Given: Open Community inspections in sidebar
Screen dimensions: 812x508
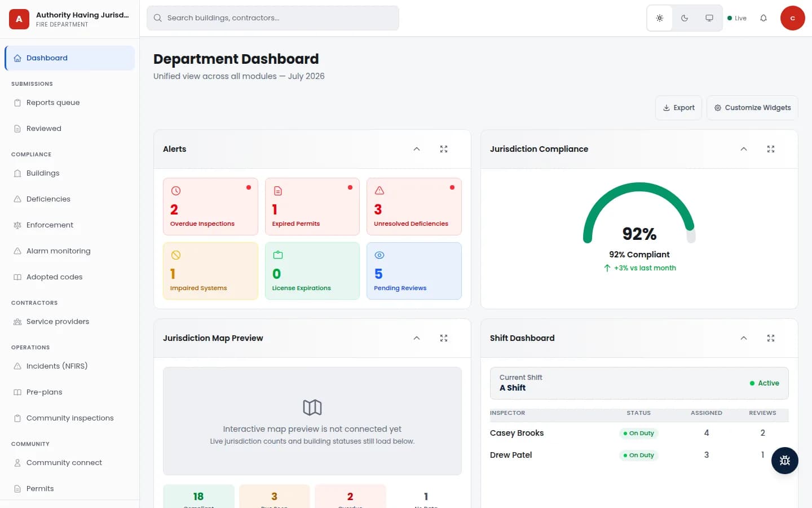Looking at the screenshot, I should [70, 418].
